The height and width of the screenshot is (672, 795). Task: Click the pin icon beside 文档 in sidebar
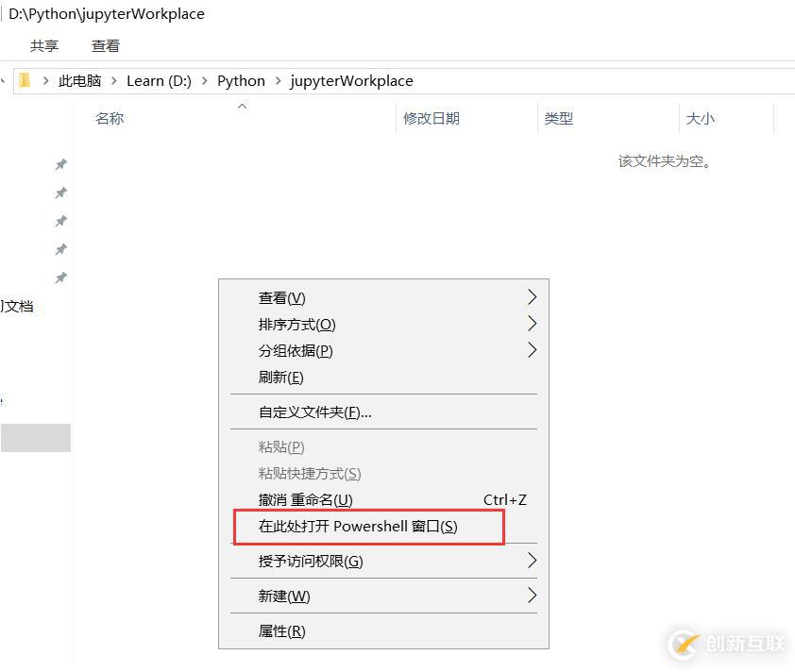point(60,277)
